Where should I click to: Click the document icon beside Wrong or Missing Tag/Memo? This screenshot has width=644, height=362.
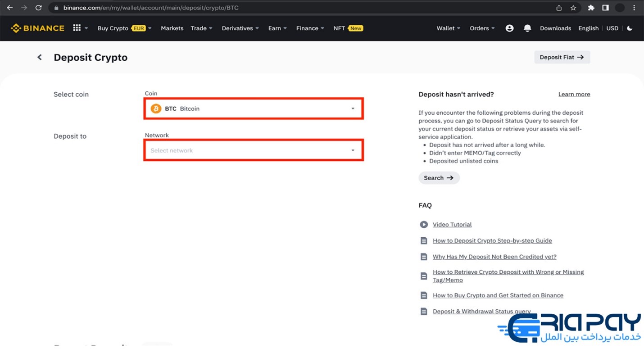click(x=424, y=276)
